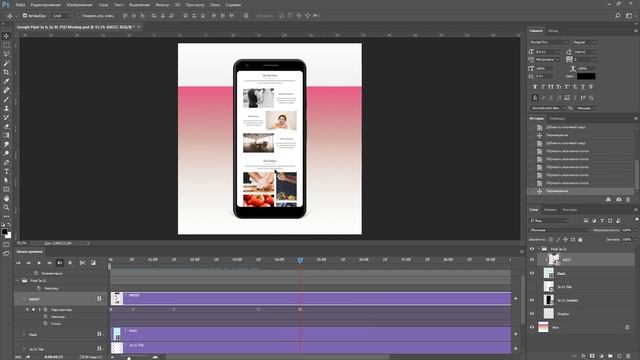Image resolution: width=640 pixels, height=360 pixels.
Task: Select the Pen tool
Action: pyautogui.click(x=6, y=162)
